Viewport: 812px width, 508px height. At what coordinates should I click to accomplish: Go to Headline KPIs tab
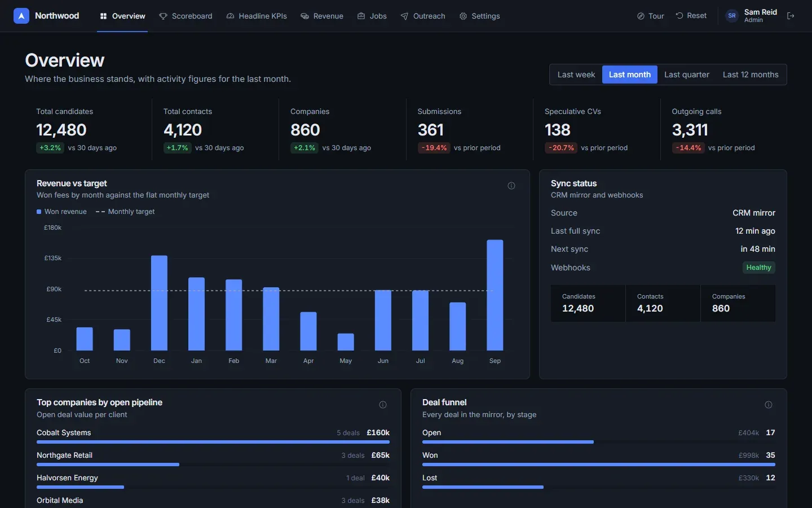257,16
